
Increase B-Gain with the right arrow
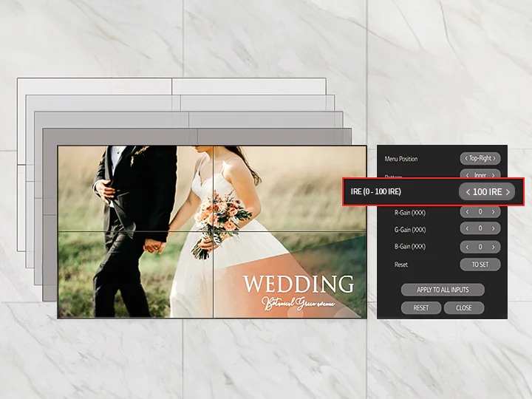click(x=494, y=247)
